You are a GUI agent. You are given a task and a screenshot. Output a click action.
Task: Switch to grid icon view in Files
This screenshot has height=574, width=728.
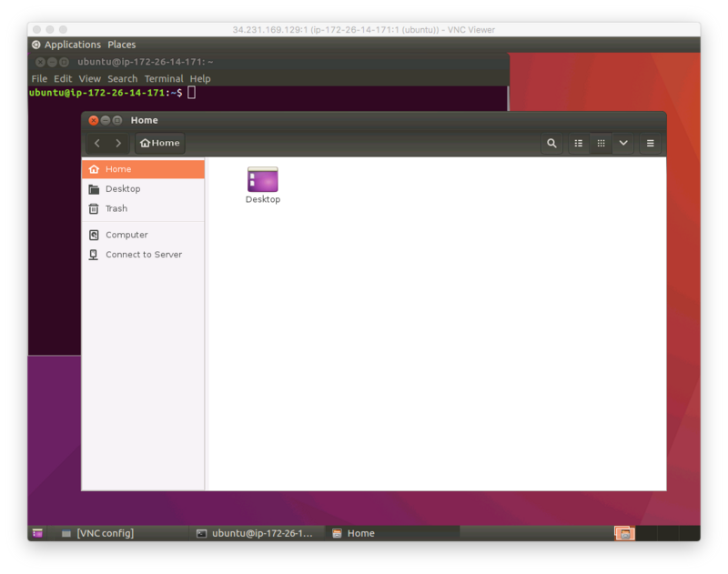[x=601, y=143]
